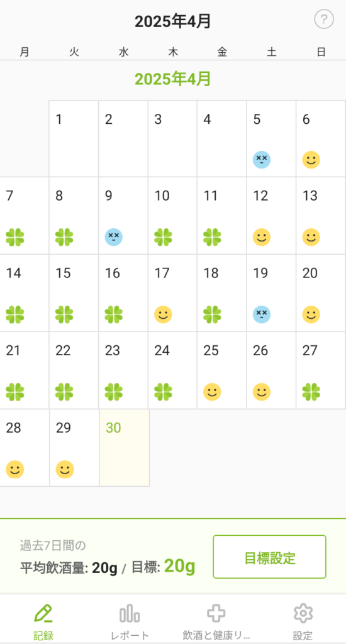Tap the clover icon on April 23
Viewport: 346px width, 644px height.
[114, 392]
